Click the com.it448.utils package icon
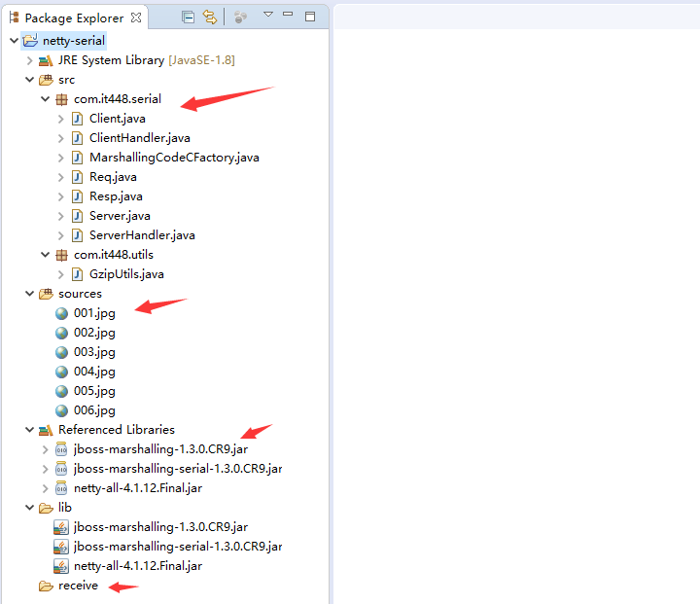The height and width of the screenshot is (604, 700). pos(61,255)
